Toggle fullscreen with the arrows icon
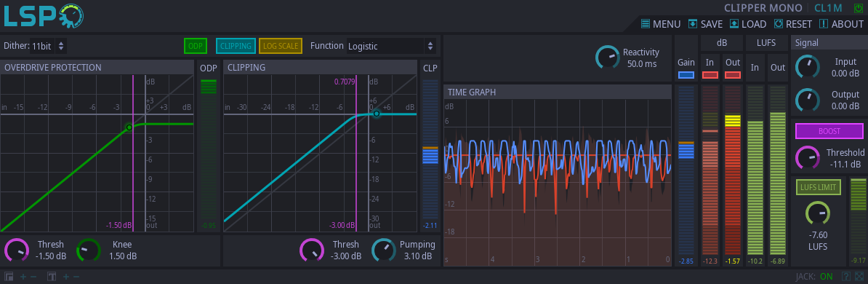The image size is (868, 284). tap(859, 276)
